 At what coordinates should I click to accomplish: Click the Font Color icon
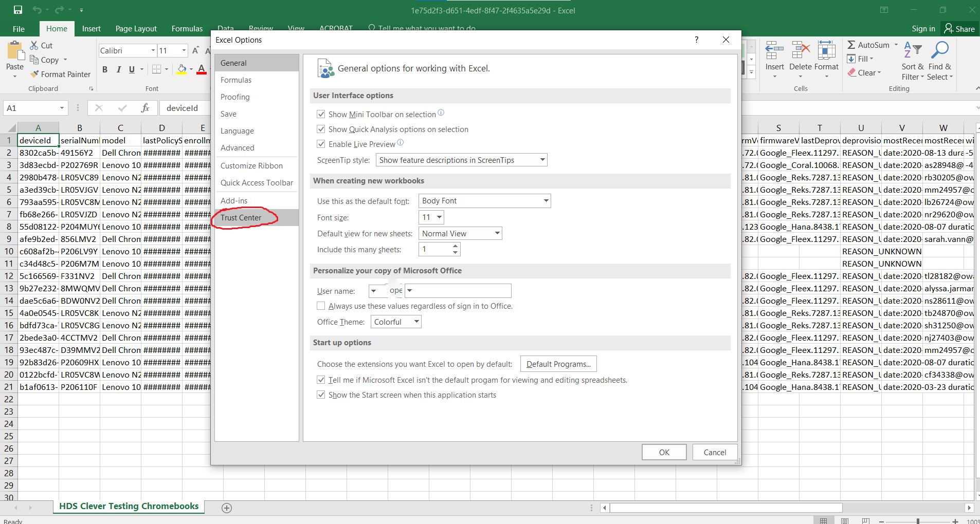click(202, 69)
